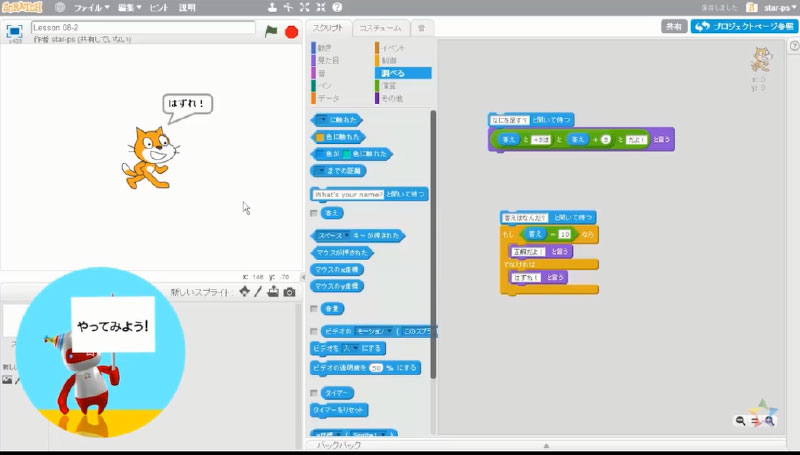Open the language globe icon
The width and height of the screenshot is (800, 455).
(x=60, y=8)
